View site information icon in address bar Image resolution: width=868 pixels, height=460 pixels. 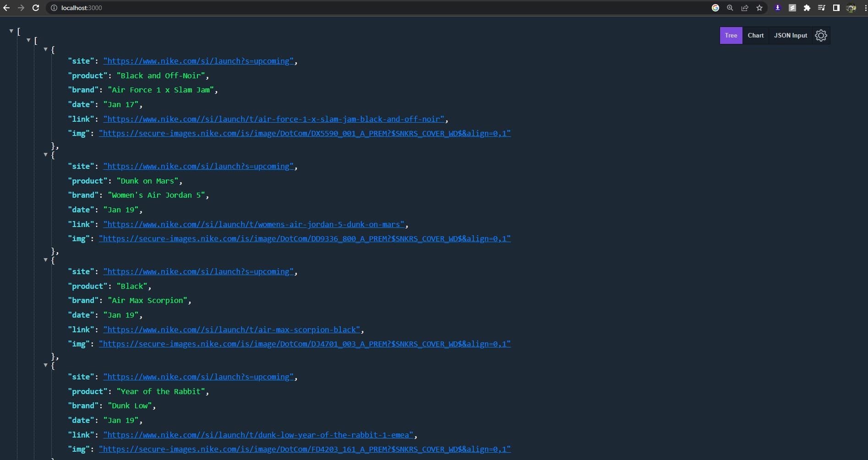click(x=54, y=8)
